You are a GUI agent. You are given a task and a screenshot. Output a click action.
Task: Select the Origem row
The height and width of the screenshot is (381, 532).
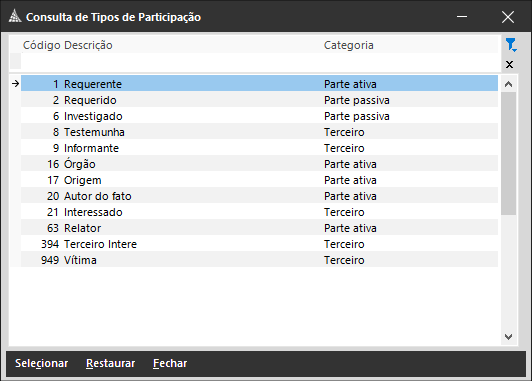pyautogui.click(x=259, y=180)
